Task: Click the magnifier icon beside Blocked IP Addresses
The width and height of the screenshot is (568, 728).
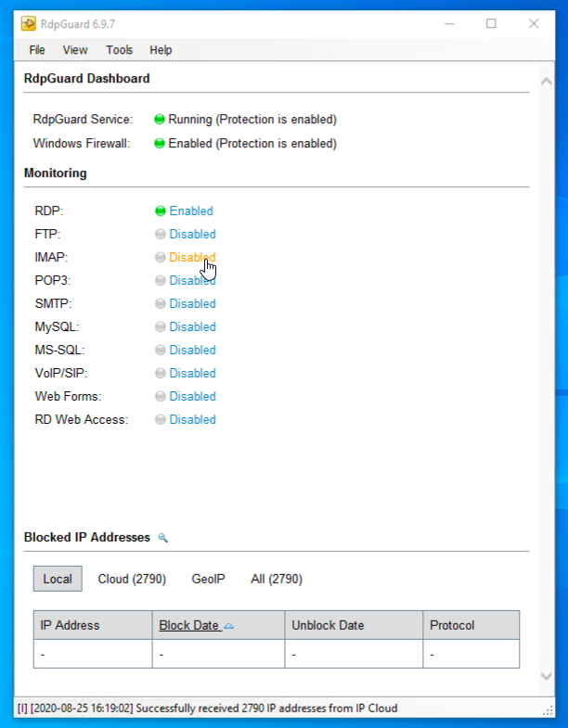Action: (x=162, y=538)
